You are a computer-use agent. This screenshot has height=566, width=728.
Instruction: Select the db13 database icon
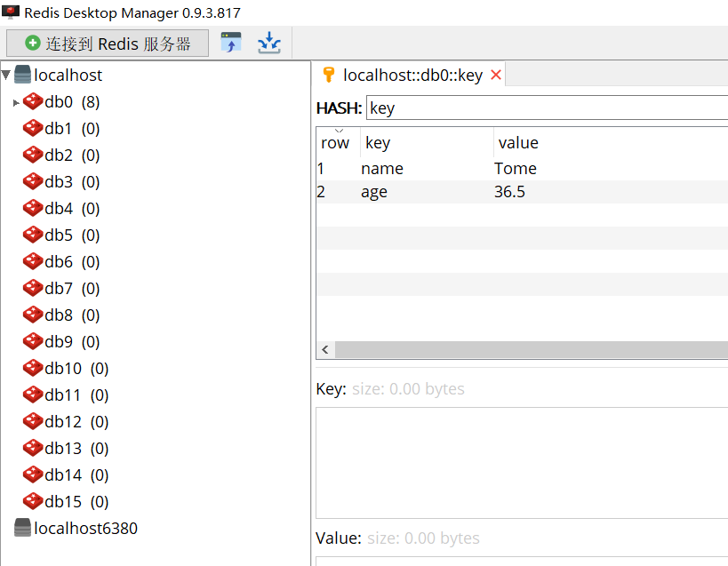point(33,448)
